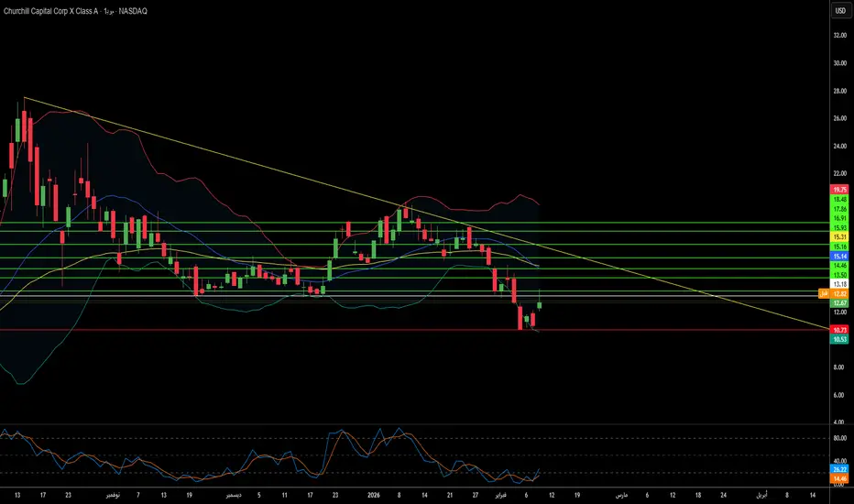Click the 32.00 mark on price scale

[x=838, y=36]
